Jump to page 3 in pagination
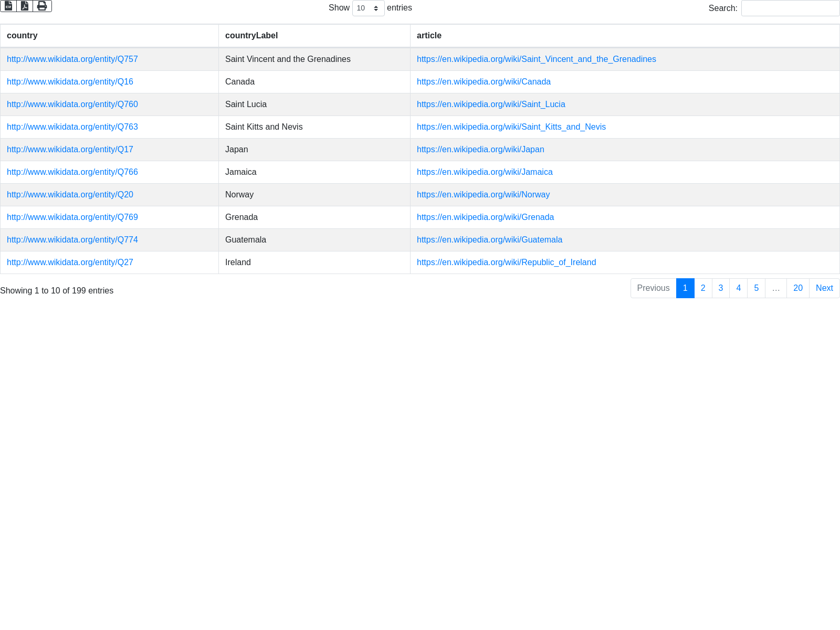Image resolution: width=840 pixels, height=630 pixels. pos(721,288)
